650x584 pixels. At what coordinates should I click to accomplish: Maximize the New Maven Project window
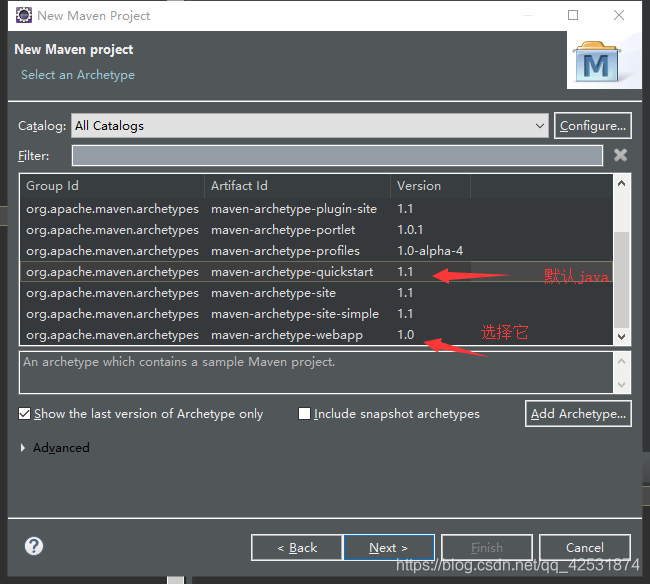tap(573, 15)
